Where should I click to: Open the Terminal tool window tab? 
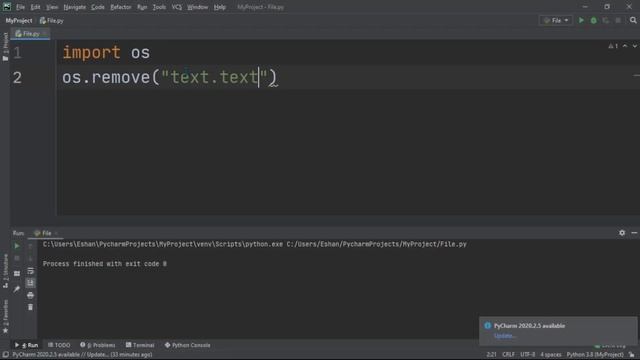[x=140, y=345]
